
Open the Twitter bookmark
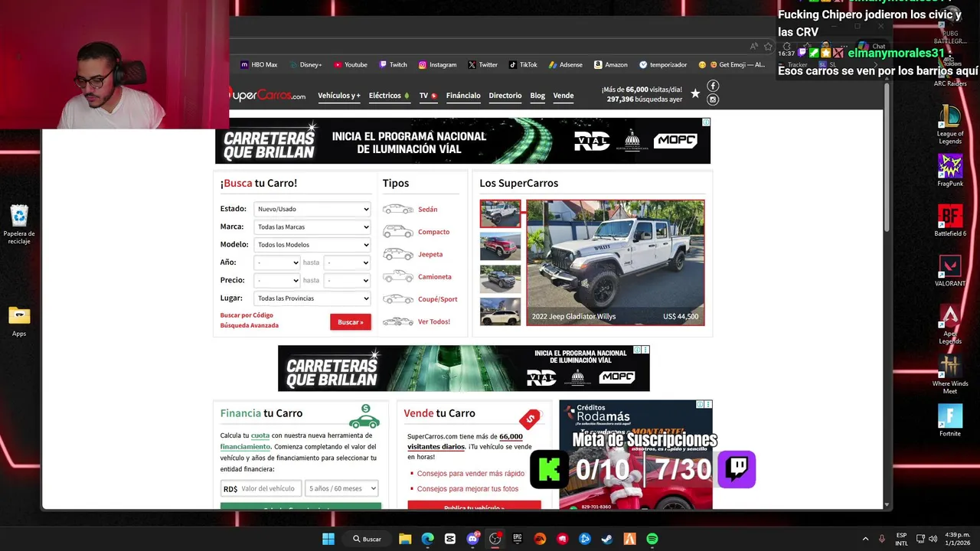pyautogui.click(x=482, y=65)
